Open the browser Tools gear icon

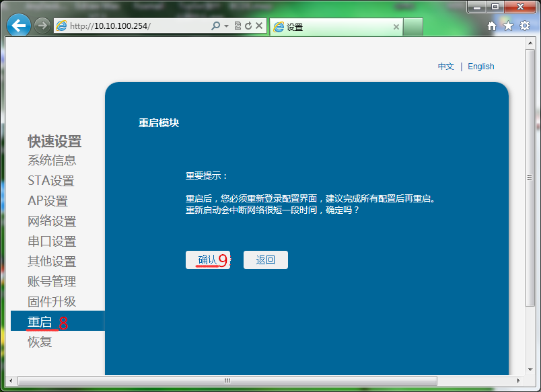pyautogui.click(x=525, y=26)
